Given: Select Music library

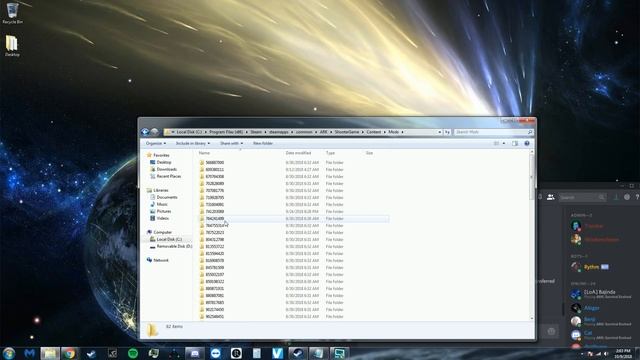Looking at the screenshot, I should click(x=159, y=204).
